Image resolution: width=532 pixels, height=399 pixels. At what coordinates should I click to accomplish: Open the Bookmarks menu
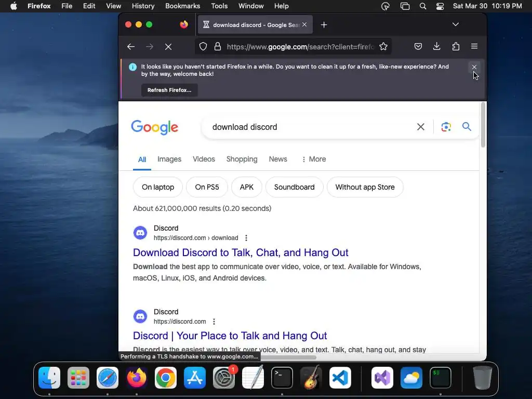point(182,6)
